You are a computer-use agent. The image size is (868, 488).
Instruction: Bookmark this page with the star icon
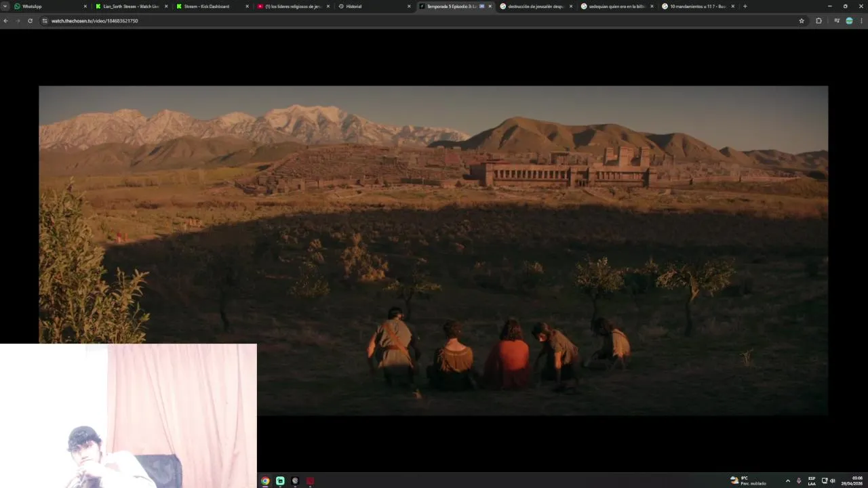pos(802,21)
